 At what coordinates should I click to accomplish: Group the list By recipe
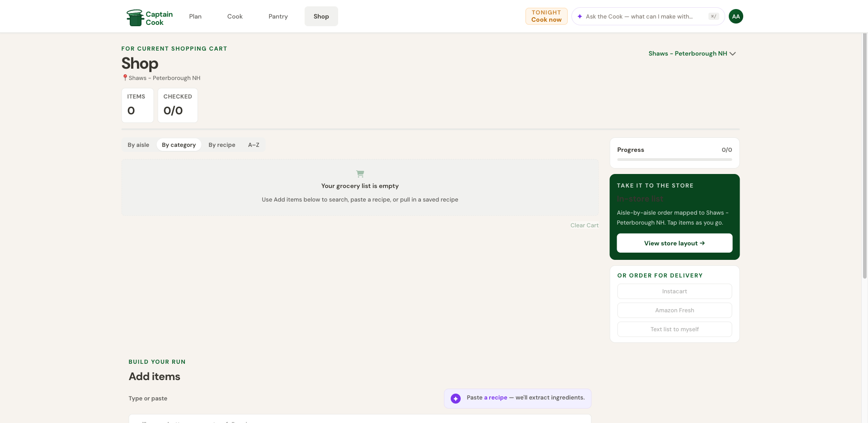(222, 145)
